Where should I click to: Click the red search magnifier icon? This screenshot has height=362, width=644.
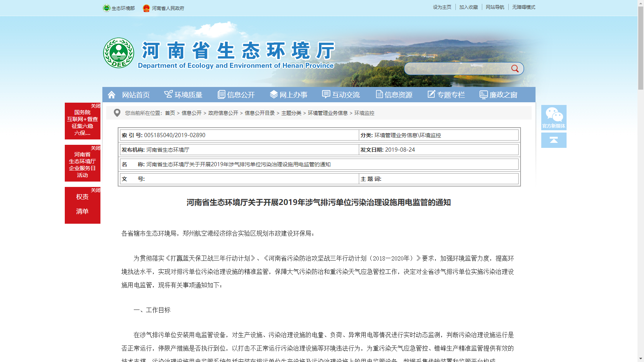click(515, 69)
